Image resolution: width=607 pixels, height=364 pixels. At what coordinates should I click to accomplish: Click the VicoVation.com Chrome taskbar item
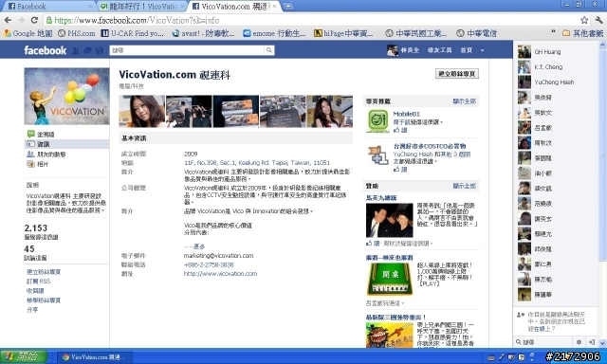[x=95, y=357]
